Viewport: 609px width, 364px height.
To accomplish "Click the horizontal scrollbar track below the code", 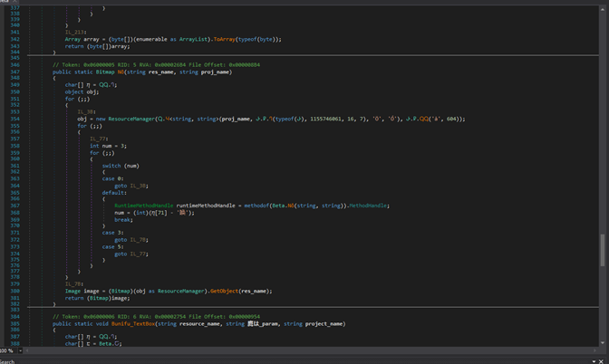I will click(308, 350).
